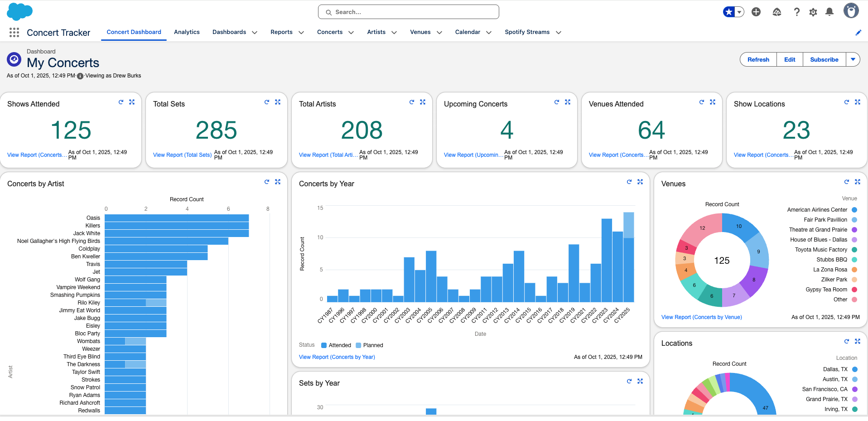Click the notifications bell icon
The width and height of the screenshot is (868, 421).
[x=829, y=12]
